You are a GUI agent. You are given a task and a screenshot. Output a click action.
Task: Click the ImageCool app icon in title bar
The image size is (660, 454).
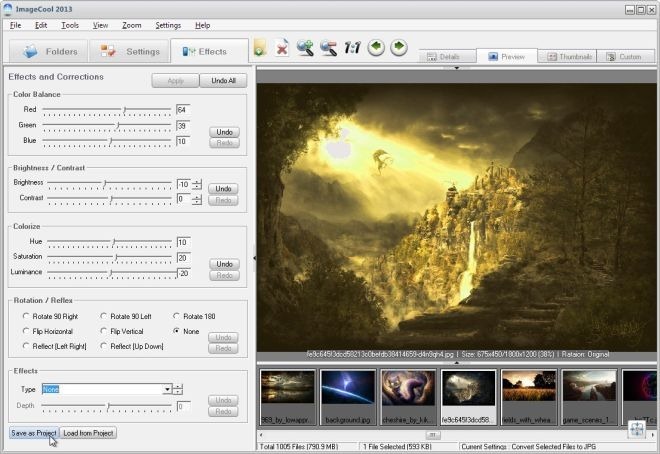pyautogui.click(x=7, y=9)
